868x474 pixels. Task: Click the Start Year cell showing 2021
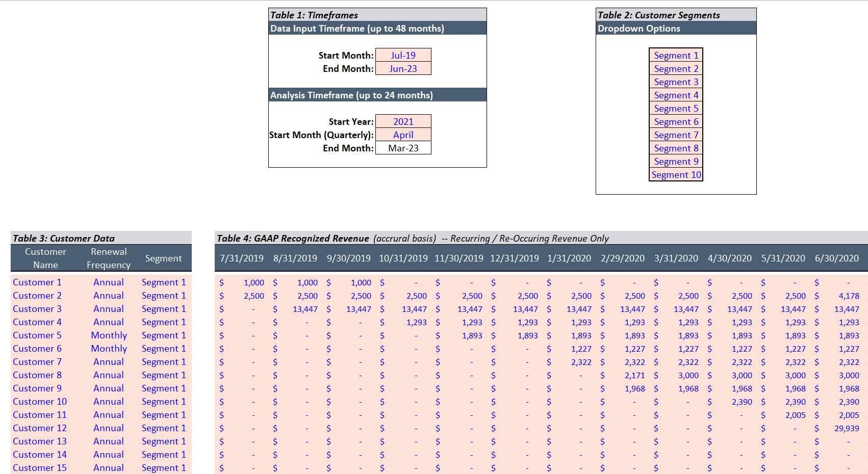403,121
